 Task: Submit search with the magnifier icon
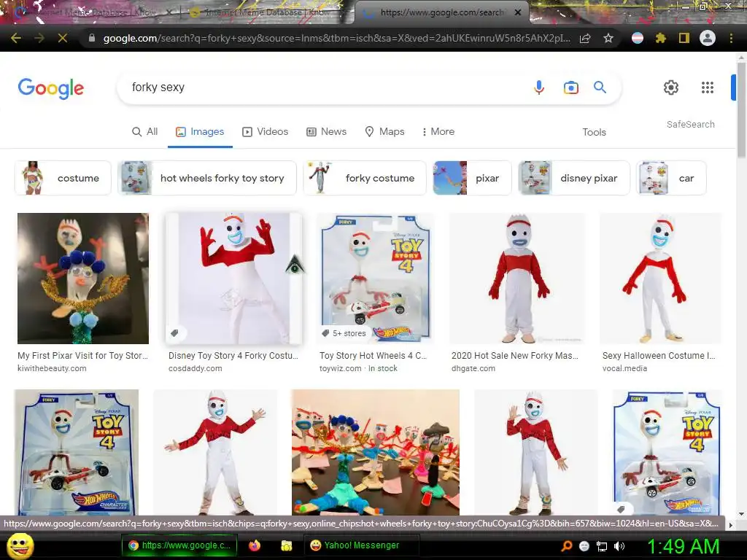tap(600, 87)
